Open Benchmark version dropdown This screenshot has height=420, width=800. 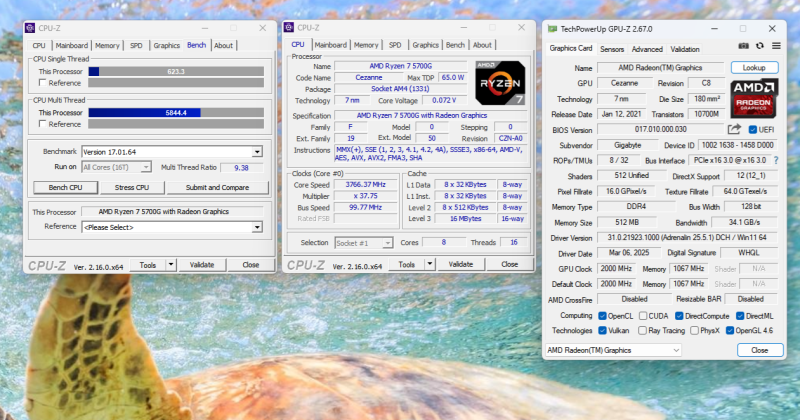pos(257,152)
